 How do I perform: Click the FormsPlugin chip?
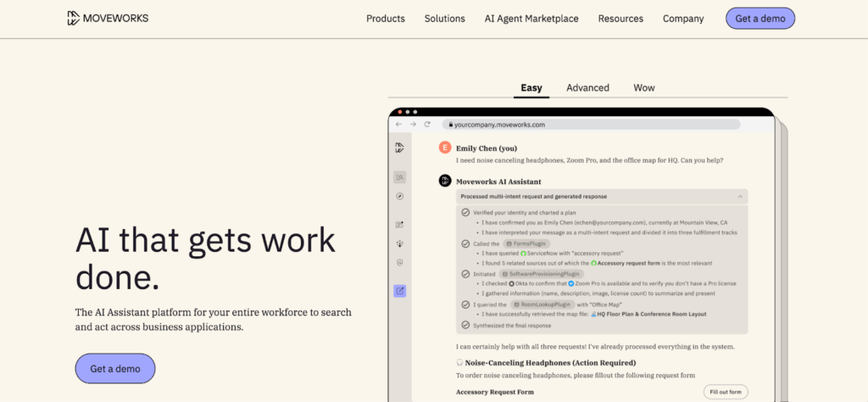tap(526, 243)
